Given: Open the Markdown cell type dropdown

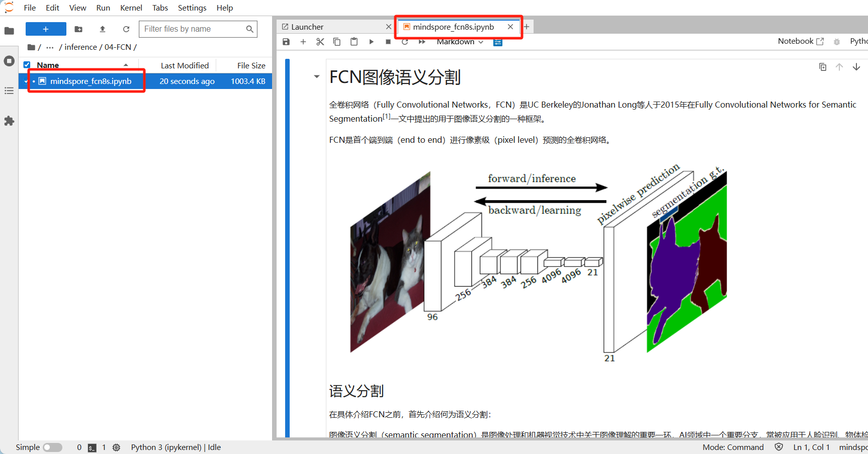Looking at the screenshot, I should (x=460, y=42).
